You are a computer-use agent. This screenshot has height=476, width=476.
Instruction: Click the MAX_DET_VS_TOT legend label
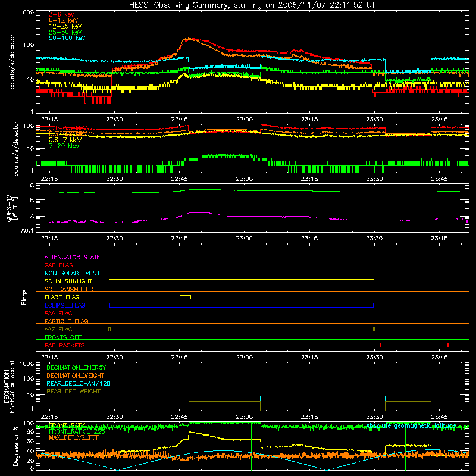tap(73, 437)
